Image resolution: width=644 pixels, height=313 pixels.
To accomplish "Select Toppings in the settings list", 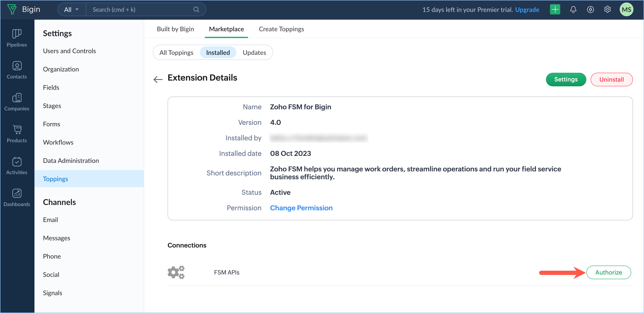I will [x=89, y=179].
